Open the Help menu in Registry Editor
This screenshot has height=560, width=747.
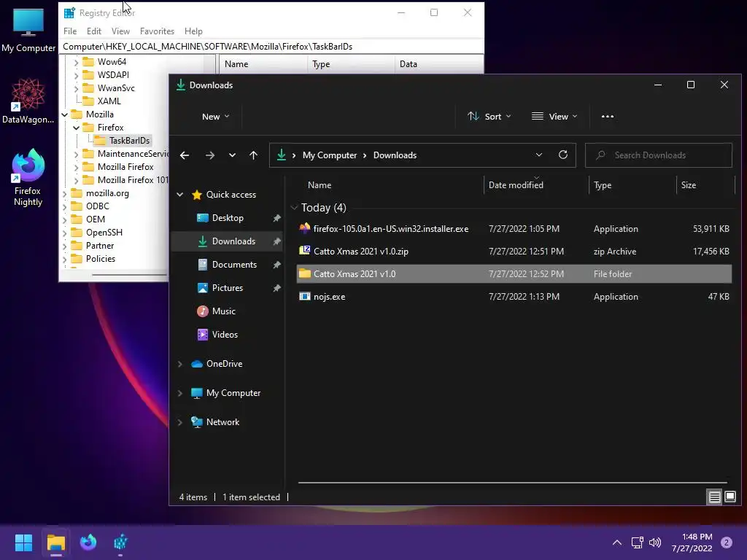193,31
